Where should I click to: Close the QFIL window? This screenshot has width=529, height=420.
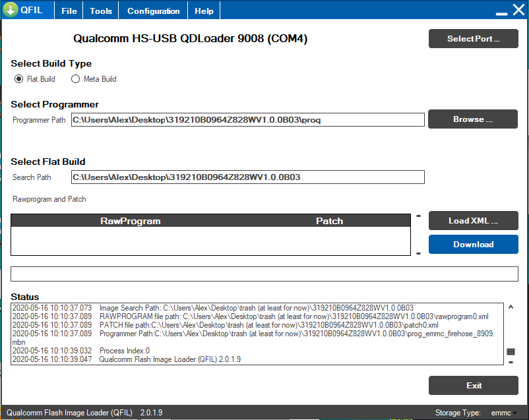[518, 11]
